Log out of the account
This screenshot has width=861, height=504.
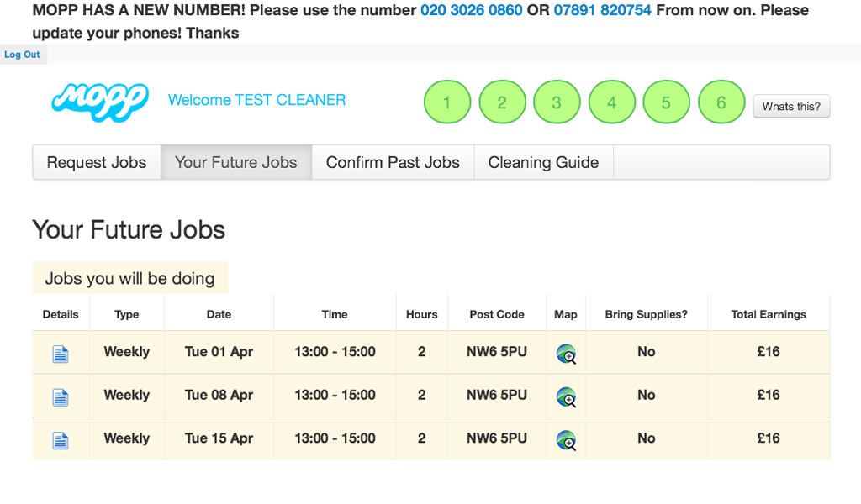[x=22, y=55]
